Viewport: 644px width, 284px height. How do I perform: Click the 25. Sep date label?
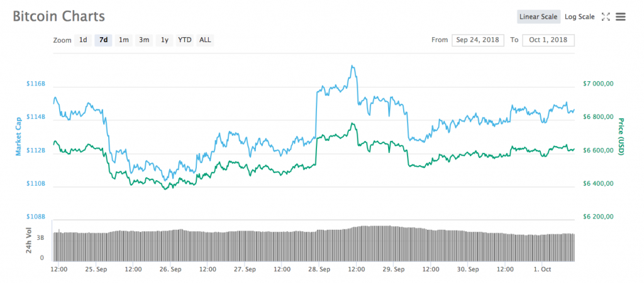96,270
